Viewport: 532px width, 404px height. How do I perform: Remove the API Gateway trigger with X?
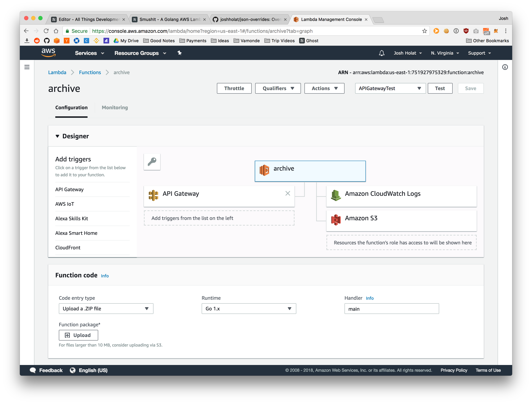click(x=288, y=193)
